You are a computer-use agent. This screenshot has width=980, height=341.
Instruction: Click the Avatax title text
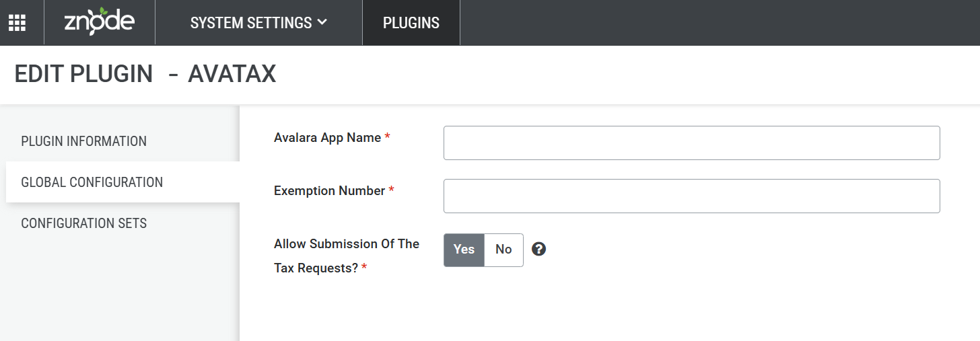tap(232, 74)
